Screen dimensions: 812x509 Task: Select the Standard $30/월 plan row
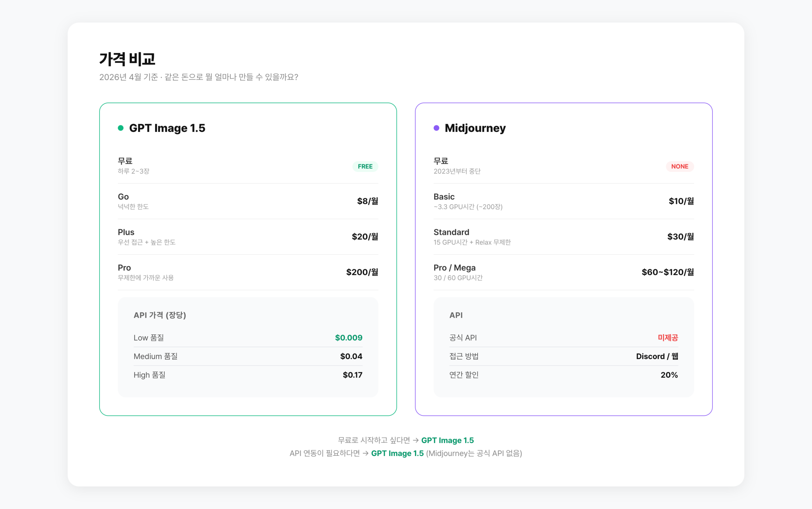(564, 237)
